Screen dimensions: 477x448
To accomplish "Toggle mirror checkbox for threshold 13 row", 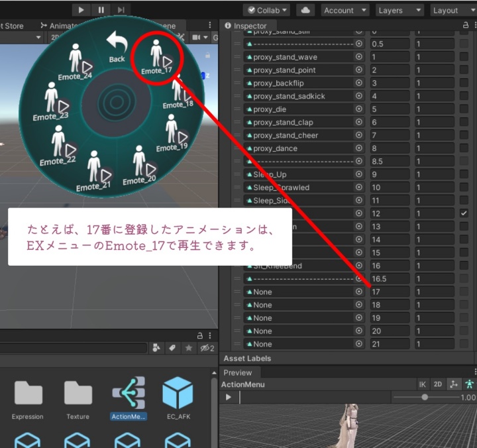I will point(464,227).
